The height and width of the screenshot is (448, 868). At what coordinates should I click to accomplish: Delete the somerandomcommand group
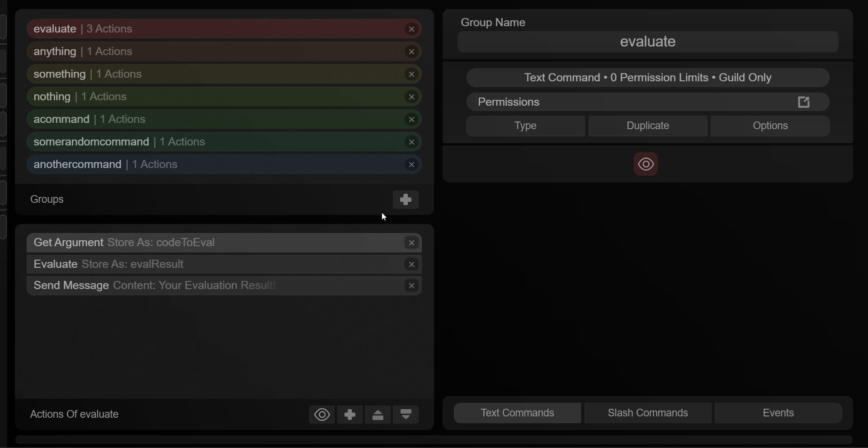(411, 142)
